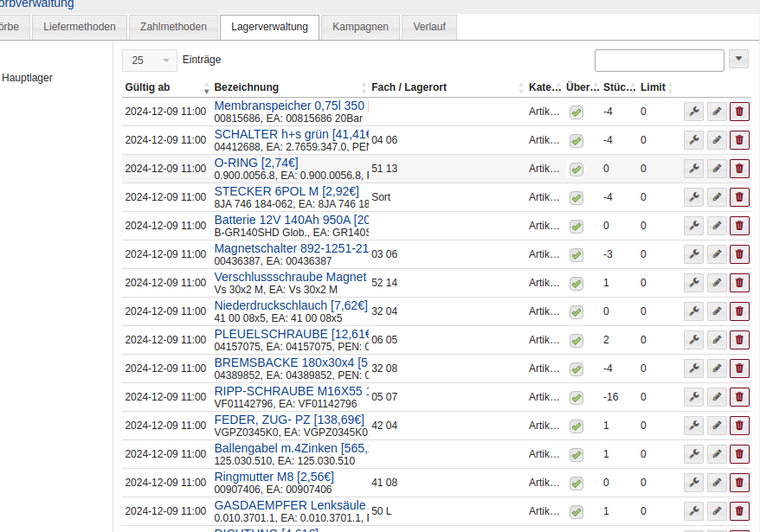Click the wrench icon for Membranspeicher row
This screenshot has width=760, height=532.
click(693, 112)
